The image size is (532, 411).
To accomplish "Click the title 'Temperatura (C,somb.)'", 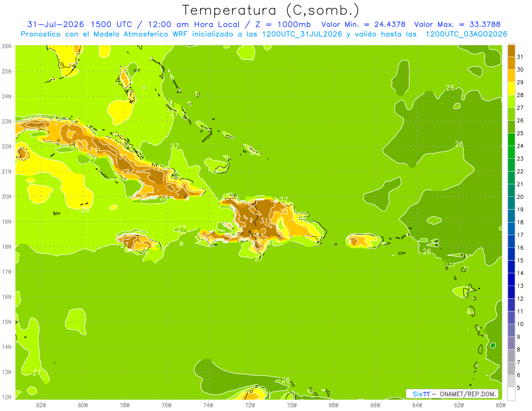I will tap(271, 10).
